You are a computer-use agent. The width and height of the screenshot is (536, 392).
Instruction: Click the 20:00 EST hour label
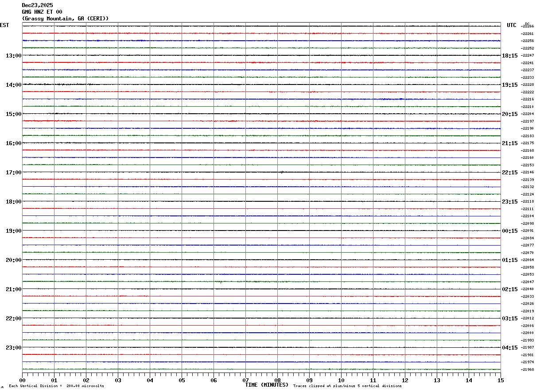coord(14,260)
